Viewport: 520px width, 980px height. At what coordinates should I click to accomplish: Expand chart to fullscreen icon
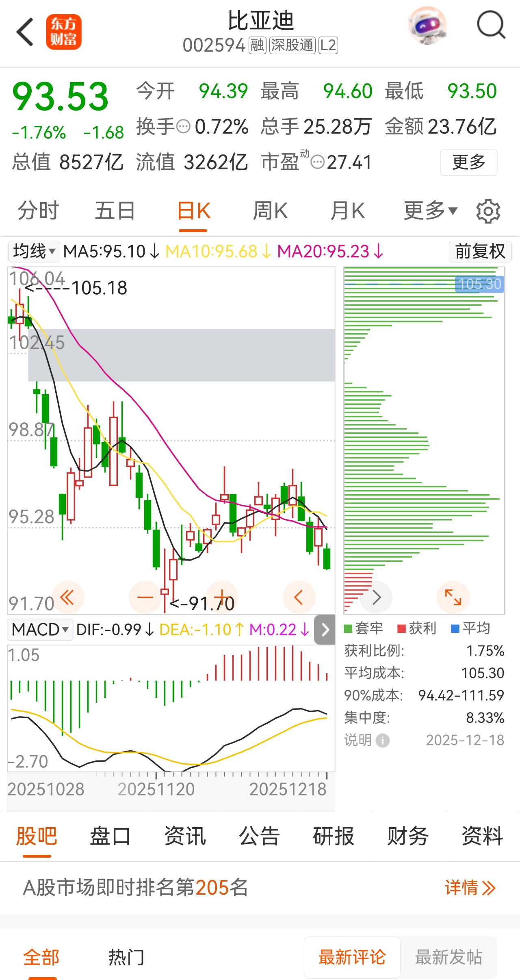pyautogui.click(x=453, y=598)
